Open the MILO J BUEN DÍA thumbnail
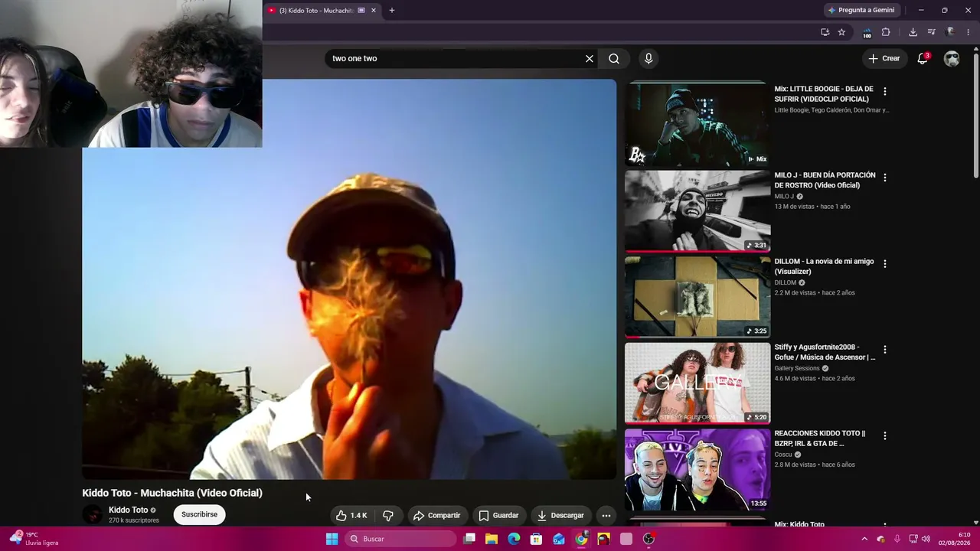 [x=697, y=211]
